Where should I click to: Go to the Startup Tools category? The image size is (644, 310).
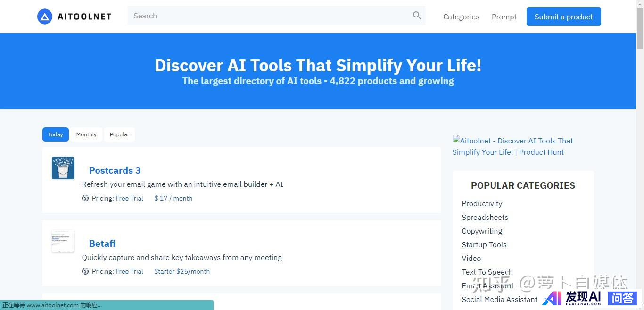[x=484, y=244]
